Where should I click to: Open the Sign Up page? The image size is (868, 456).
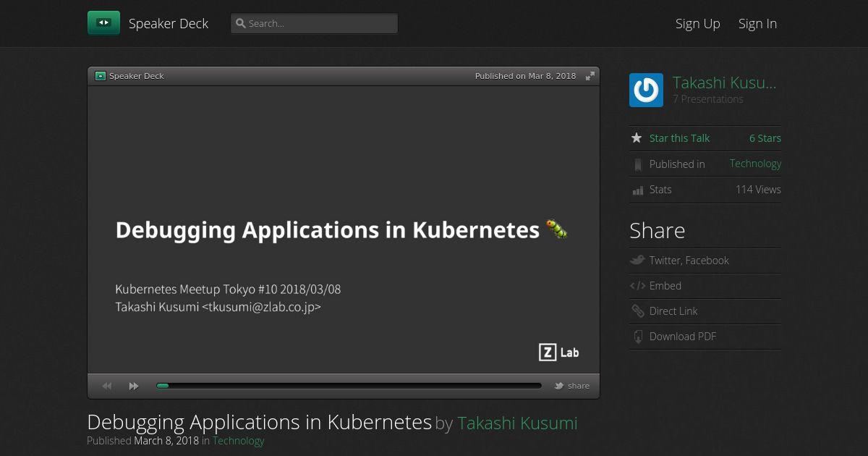pos(698,23)
